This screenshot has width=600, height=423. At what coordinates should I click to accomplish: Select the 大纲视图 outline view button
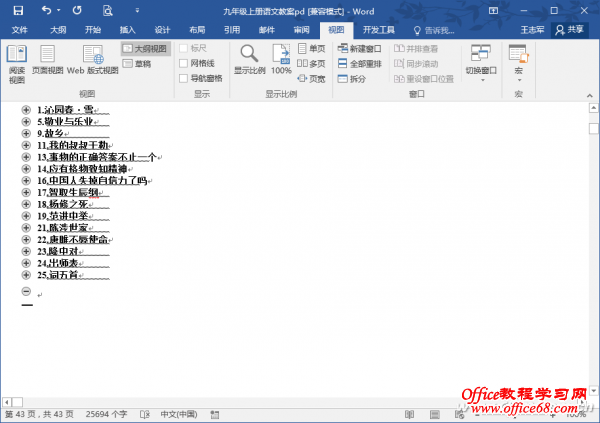(x=145, y=49)
